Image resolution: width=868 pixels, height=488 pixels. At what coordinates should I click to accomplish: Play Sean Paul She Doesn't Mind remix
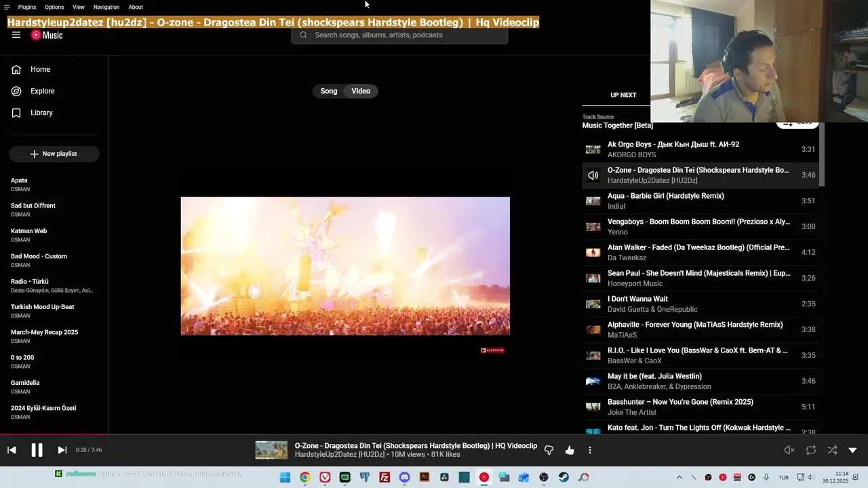tap(700, 278)
